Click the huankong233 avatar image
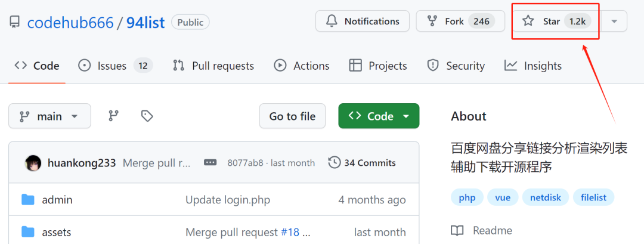 coord(33,162)
